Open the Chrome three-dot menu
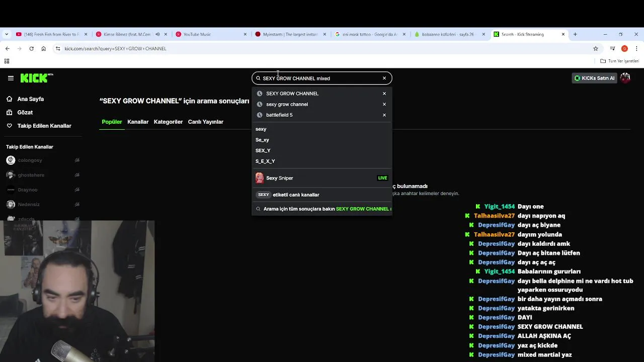Image resolution: width=644 pixels, height=362 pixels. (x=636, y=49)
